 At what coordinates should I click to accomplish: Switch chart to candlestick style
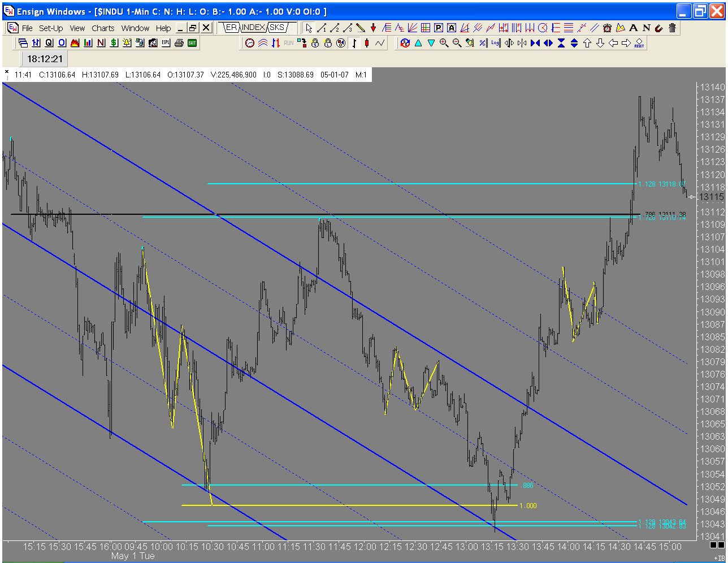tap(367, 43)
